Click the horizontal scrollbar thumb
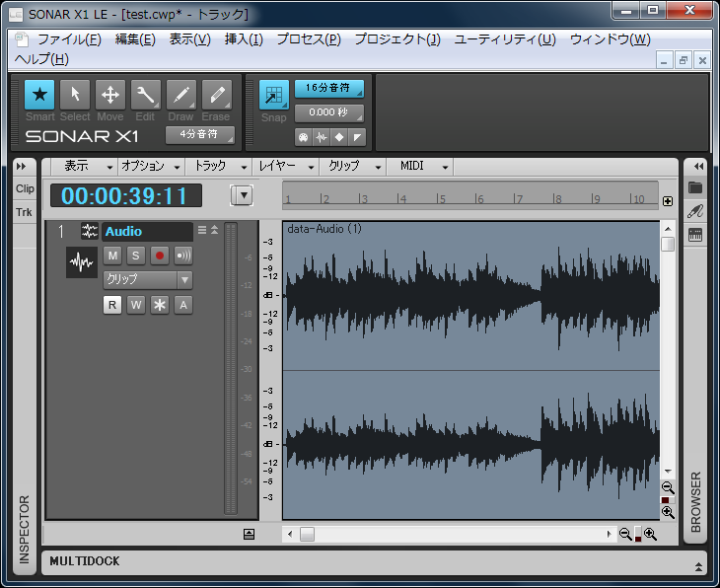The image size is (720, 588). click(307, 535)
